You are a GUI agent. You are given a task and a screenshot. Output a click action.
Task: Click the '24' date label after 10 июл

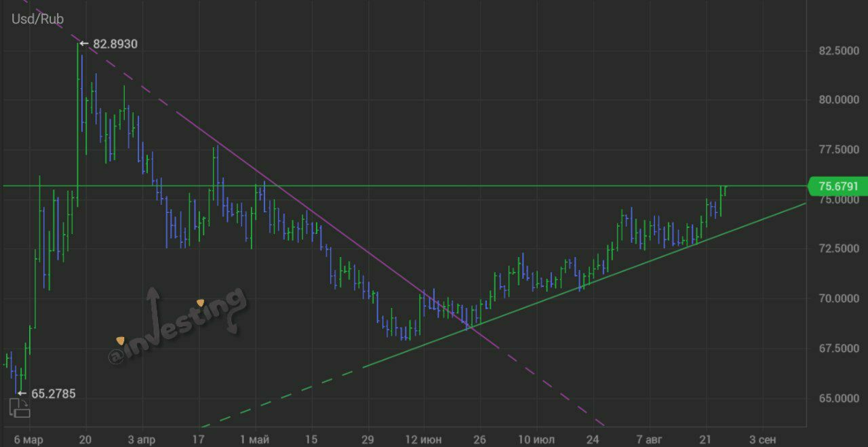[x=593, y=440]
